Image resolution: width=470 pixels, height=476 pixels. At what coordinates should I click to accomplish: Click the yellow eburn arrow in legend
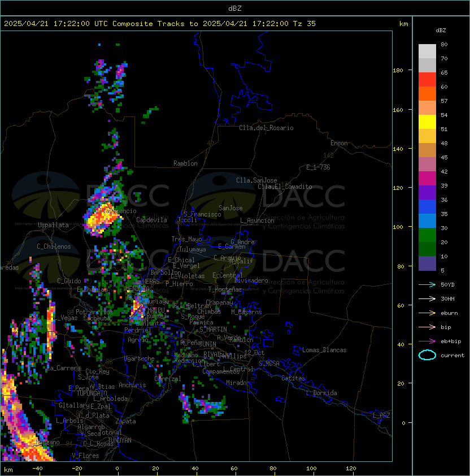[427, 313]
